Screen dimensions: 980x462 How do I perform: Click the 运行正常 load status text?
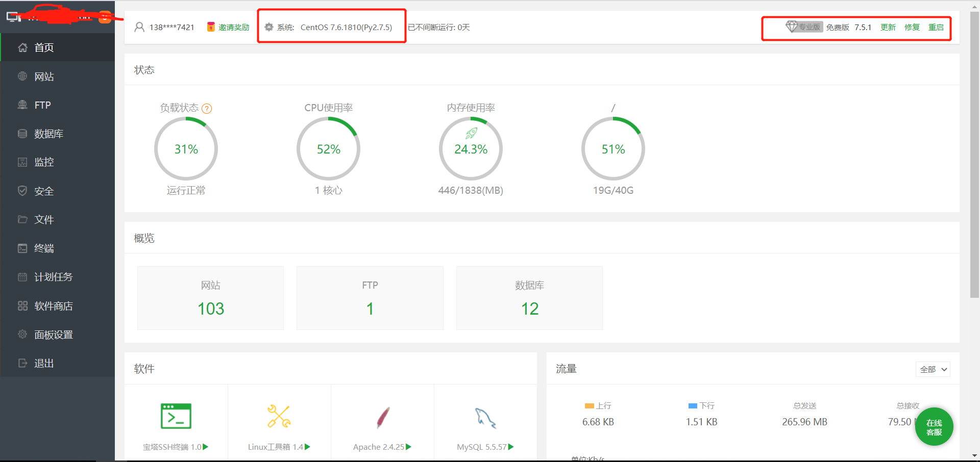[186, 190]
